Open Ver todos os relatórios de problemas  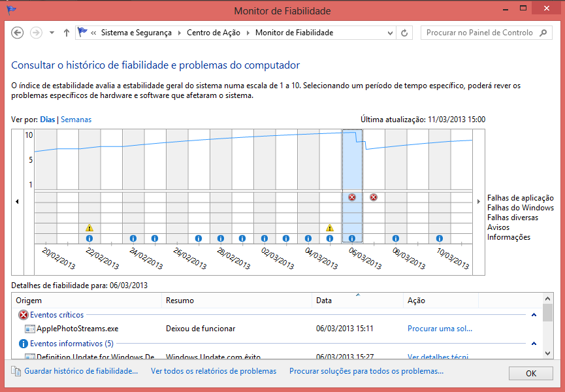tap(214, 371)
